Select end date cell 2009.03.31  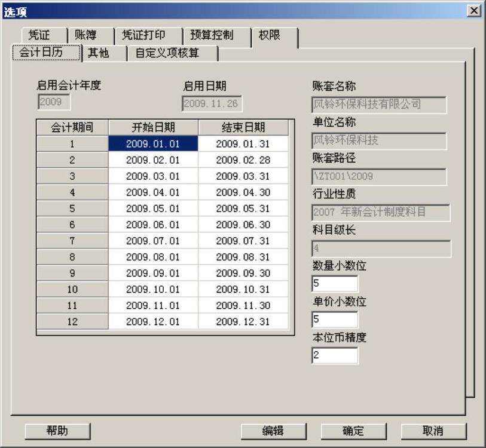243,176
